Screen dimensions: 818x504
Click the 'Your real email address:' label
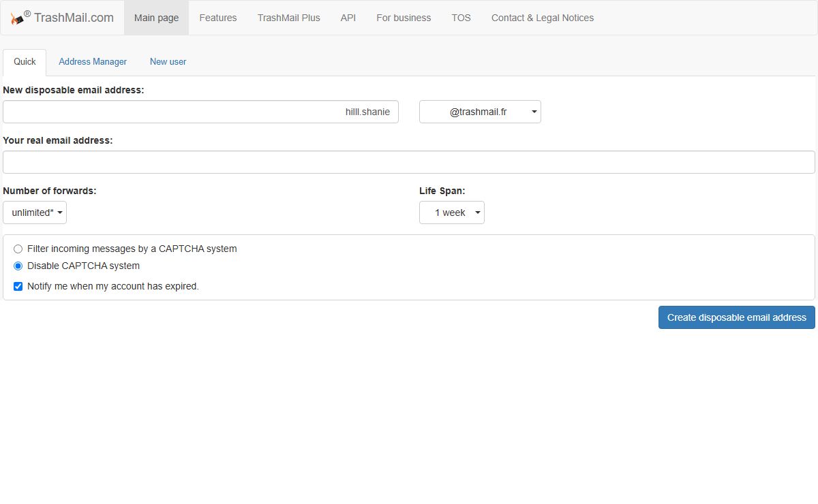coord(58,140)
